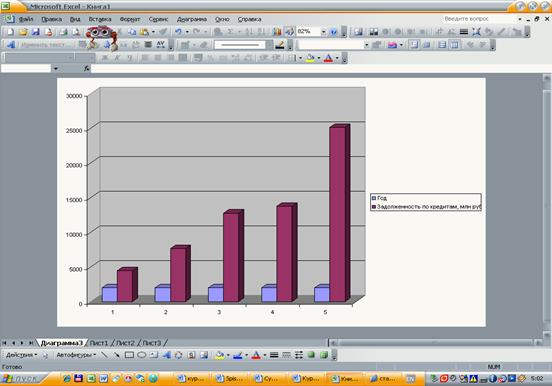552x386 pixels.
Task: Click the Undo arrow icon
Action: point(178,32)
